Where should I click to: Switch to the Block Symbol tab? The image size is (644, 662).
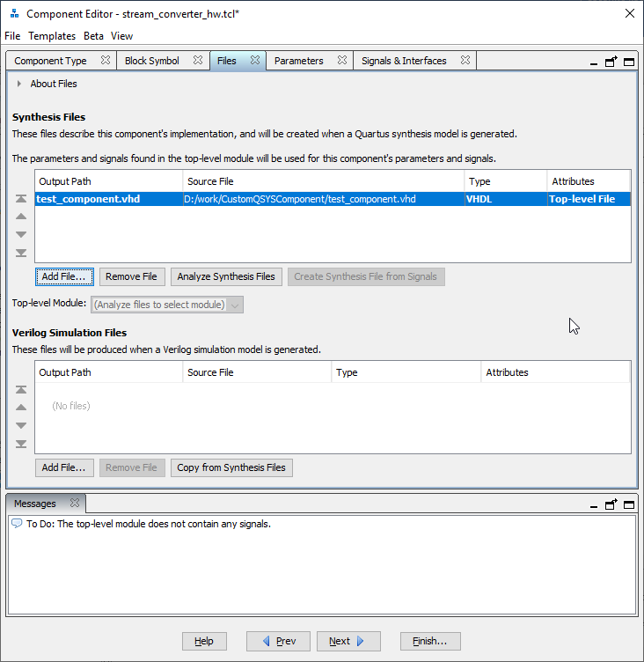151,61
